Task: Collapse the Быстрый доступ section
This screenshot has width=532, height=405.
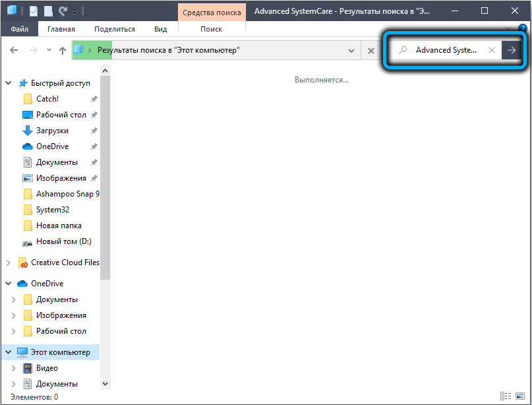Action: click(9, 83)
